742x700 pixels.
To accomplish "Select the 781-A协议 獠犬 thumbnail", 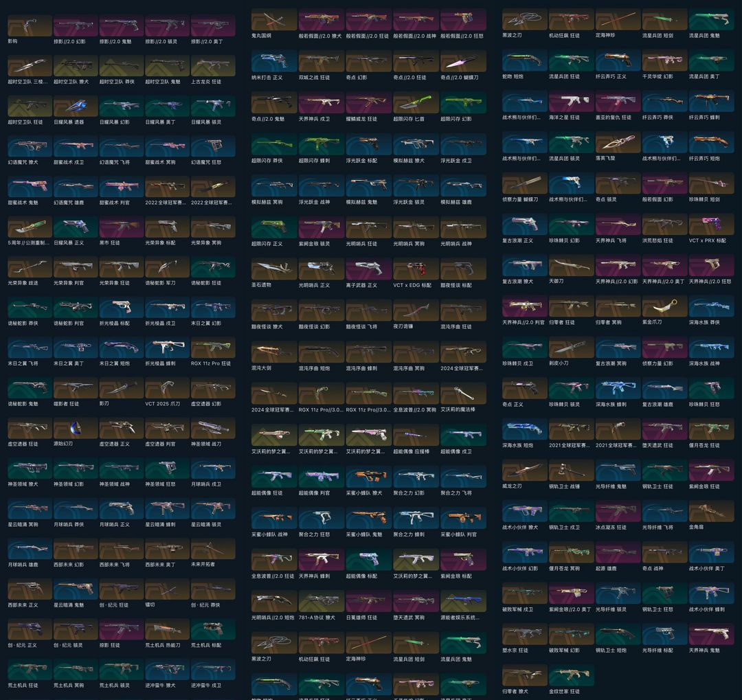I will (x=322, y=601).
